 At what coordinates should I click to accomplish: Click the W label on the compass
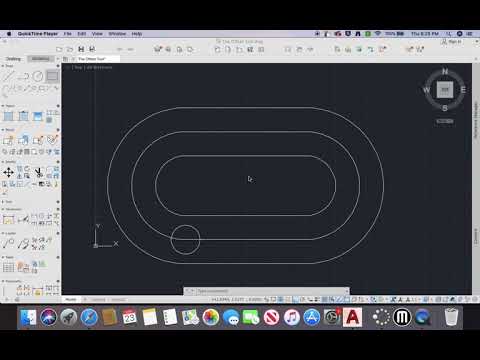[x=426, y=90]
